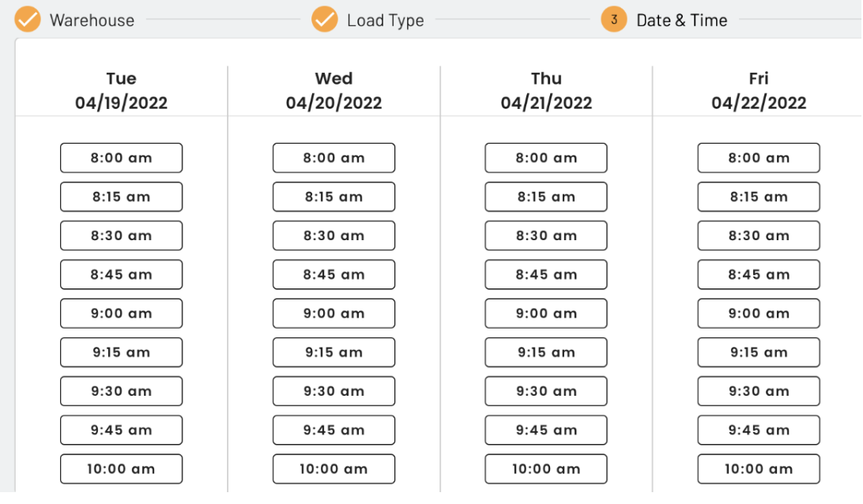The image size is (863, 504).
Task: Click the Wed 04/20/2022 column header
Action: tap(334, 91)
